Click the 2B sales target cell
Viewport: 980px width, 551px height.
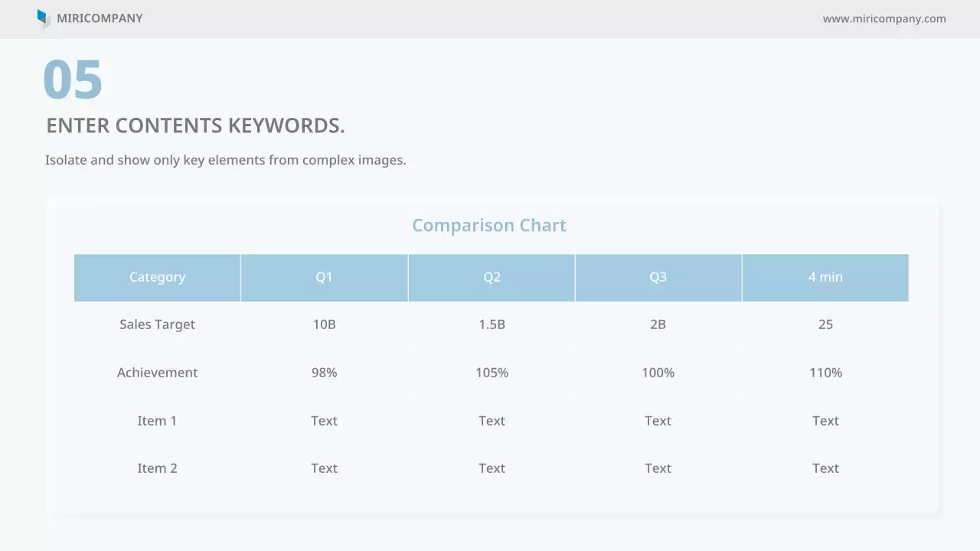point(658,324)
